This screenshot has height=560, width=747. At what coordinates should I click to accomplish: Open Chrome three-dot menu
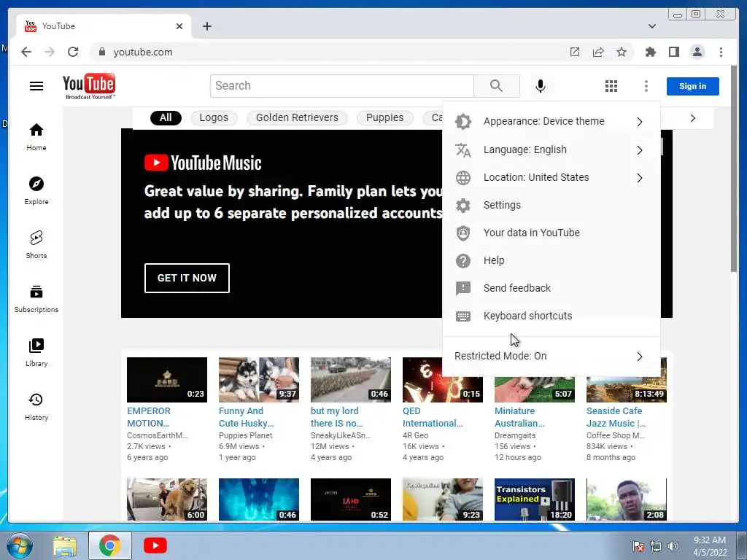tap(721, 52)
